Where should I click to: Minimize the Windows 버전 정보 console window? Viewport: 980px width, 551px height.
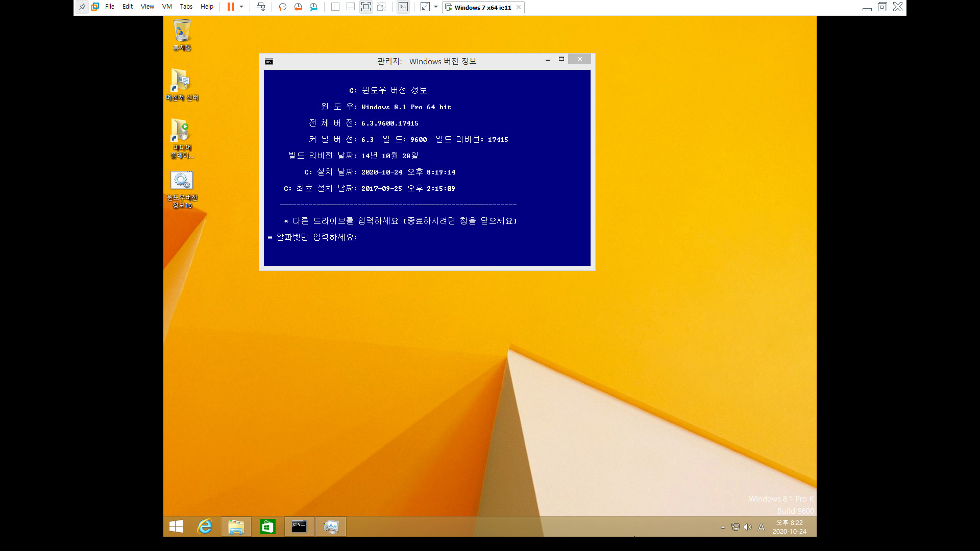pyautogui.click(x=548, y=60)
